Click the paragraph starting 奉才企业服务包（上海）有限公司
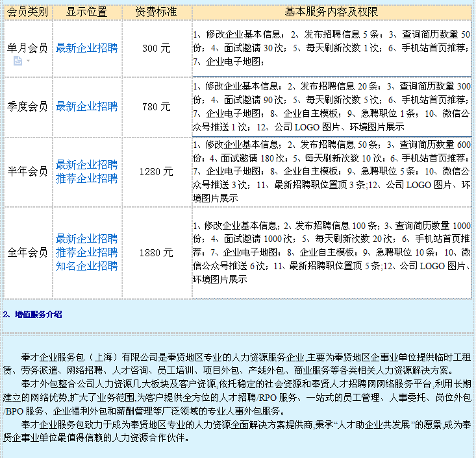Screen dimensions: 476x458 tap(237, 364)
